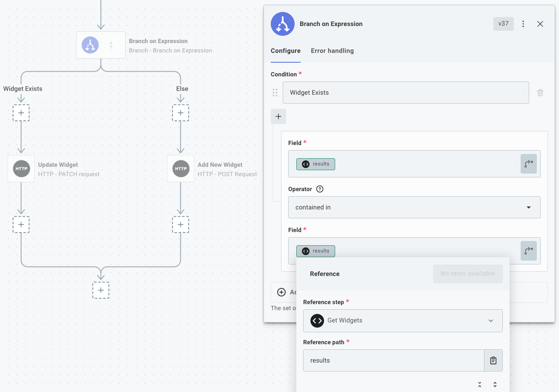
Task: Click the collapse arrows below Reference path
Action: point(480,384)
